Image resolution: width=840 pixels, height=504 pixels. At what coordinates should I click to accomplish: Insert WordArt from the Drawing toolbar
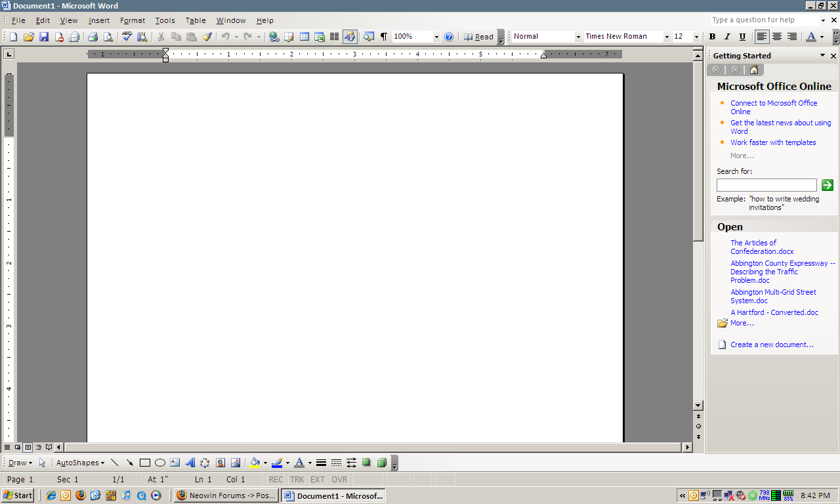pos(190,463)
